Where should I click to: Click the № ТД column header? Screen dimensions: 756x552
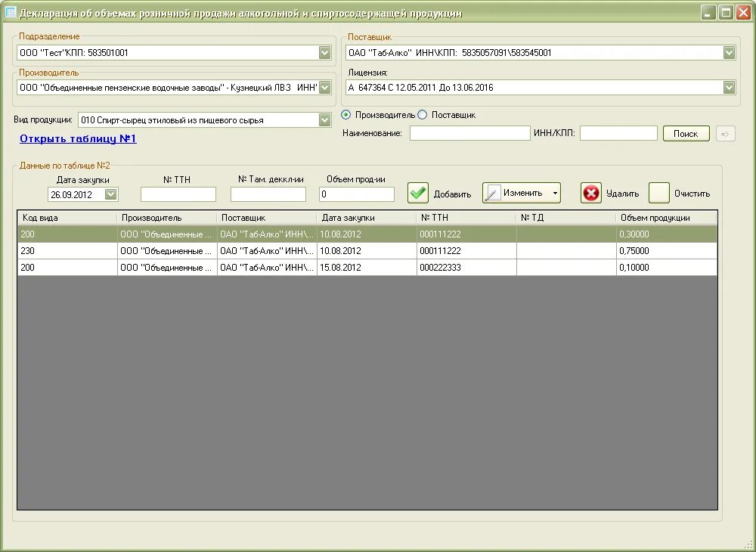point(566,218)
